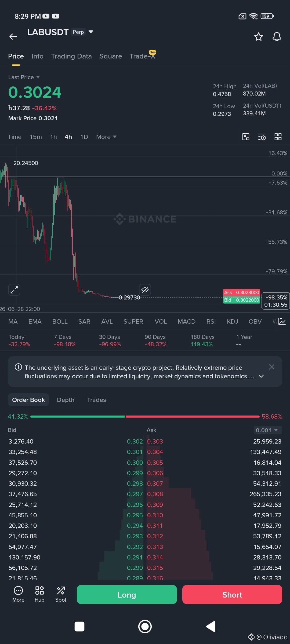Image resolution: width=290 pixels, height=644 pixels.
Task: Tap Android home circle button
Action: click(x=145, y=627)
